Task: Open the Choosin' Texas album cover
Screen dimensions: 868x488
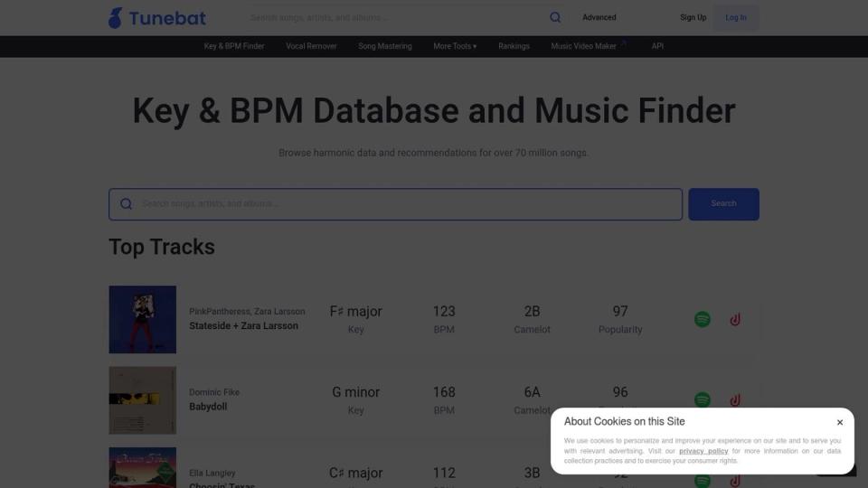Action: (x=142, y=467)
